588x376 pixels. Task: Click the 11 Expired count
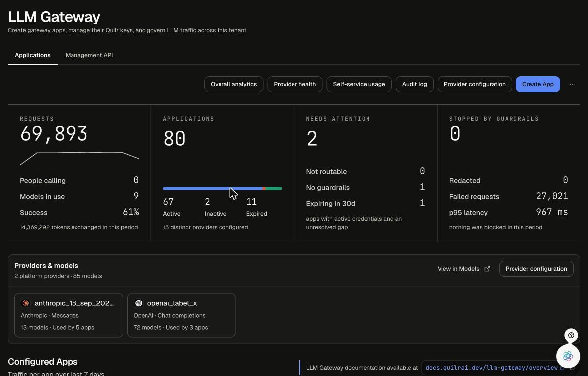tap(251, 202)
